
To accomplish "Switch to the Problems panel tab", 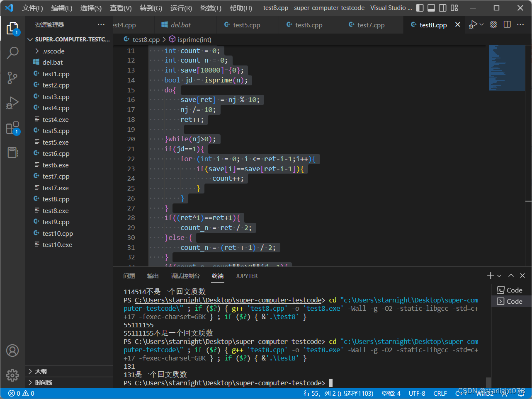I will [x=129, y=276].
